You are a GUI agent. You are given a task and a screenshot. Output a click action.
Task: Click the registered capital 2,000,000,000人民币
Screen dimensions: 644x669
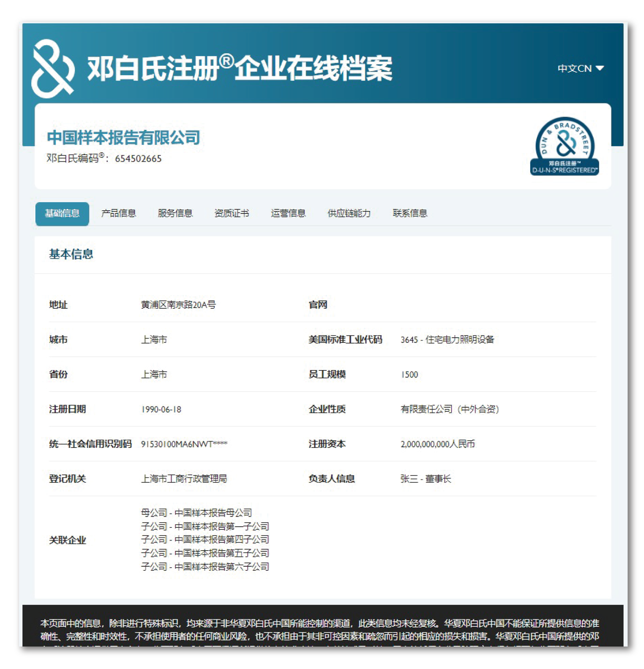[437, 445]
